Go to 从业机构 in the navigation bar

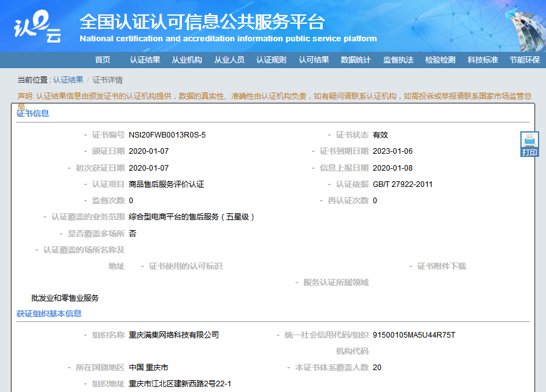[x=187, y=60]
